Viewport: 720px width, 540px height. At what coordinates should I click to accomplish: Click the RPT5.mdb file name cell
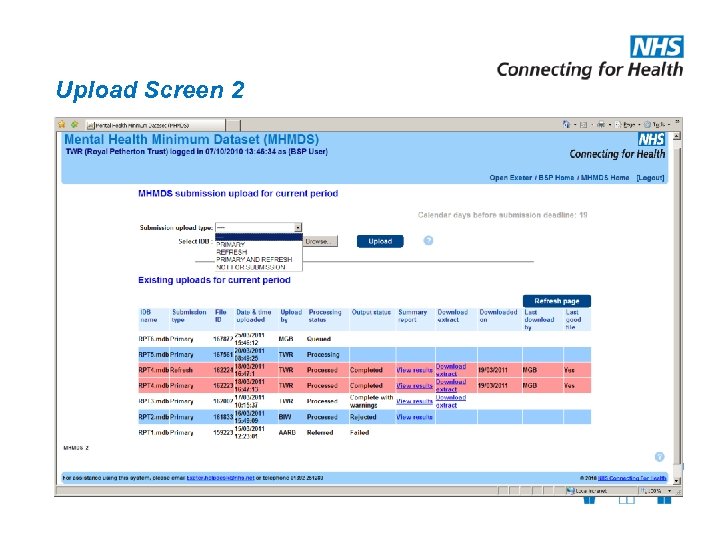(x=154, y=354)
